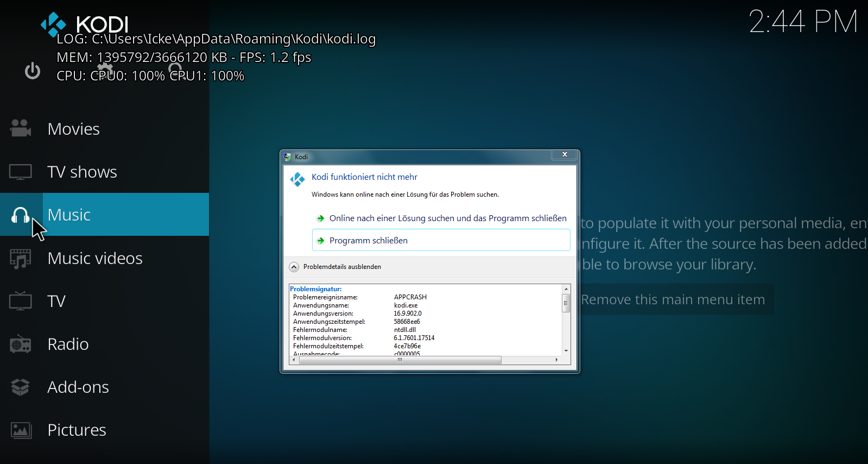Image resolution: width=868 pixels, height=464 pixels.
Task: Open search with the magnifier icon
Action: (175, 70)
